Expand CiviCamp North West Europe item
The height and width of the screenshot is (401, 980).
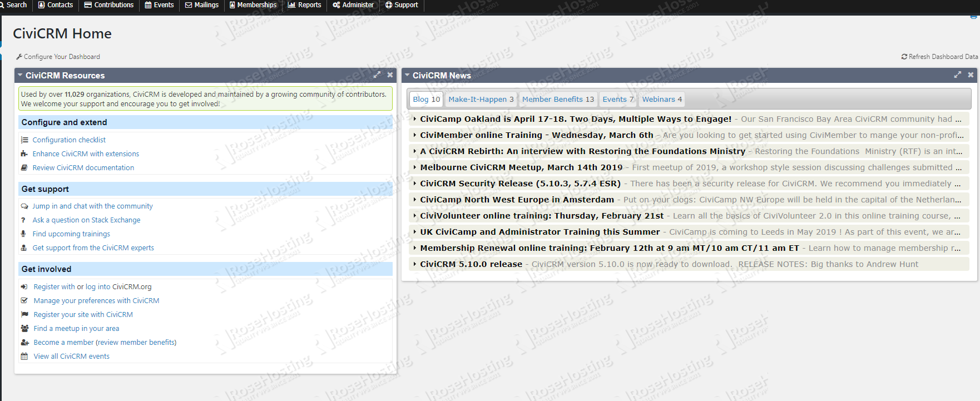coord(689,200)
